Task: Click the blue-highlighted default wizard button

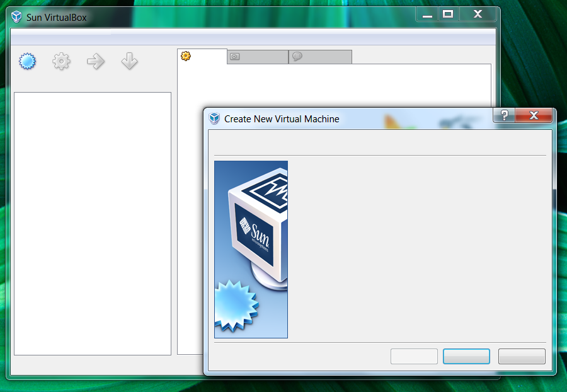Action: click(466, 356)
